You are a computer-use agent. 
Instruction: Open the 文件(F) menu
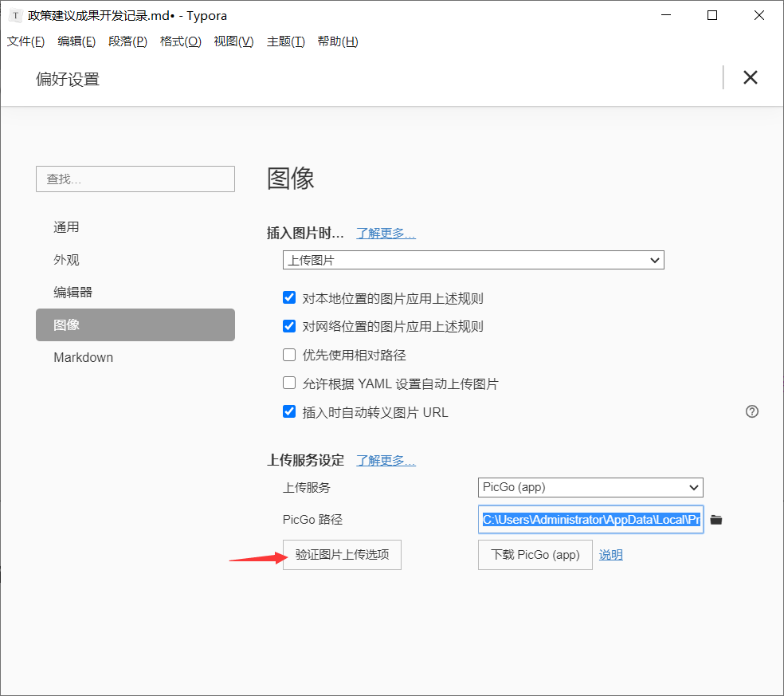click(x=25, y=41)
